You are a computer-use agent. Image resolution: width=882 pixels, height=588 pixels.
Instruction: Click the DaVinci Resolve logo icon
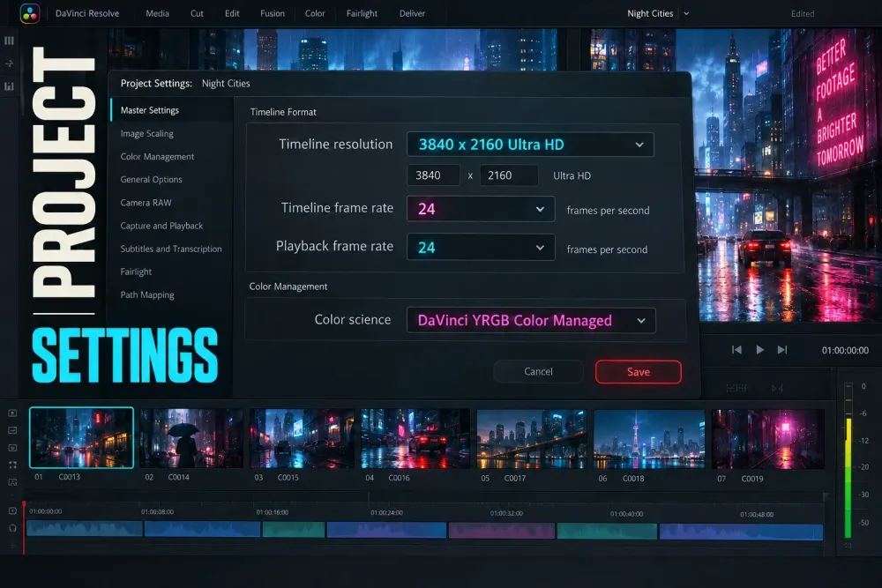click(30, 13)
